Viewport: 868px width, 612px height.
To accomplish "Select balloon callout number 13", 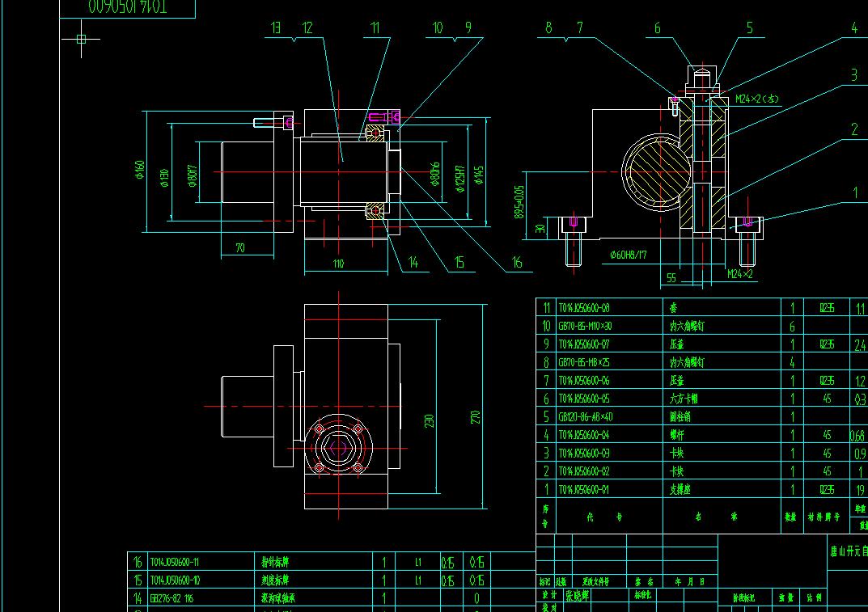I will point(276,27).
